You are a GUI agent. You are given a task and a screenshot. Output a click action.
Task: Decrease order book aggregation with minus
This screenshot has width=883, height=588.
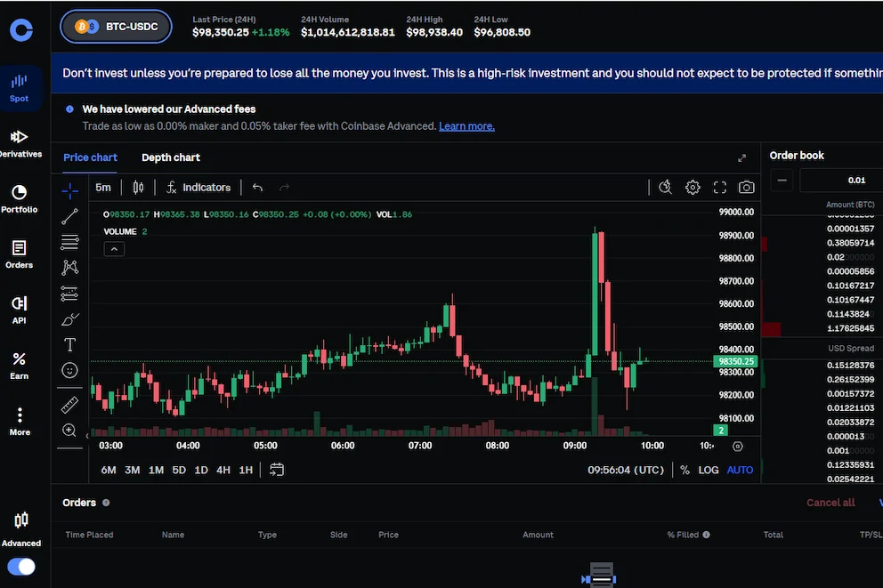pyautogui.click(x=782, y=180)
